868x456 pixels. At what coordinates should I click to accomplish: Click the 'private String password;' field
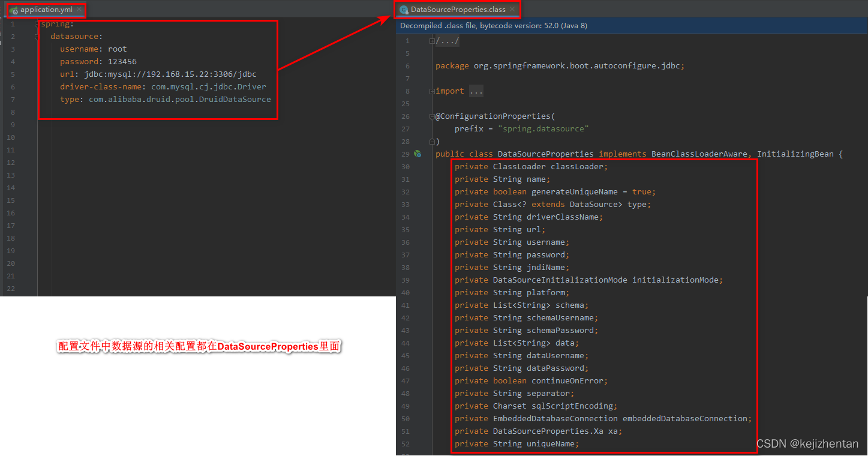[x=512, y=255]
